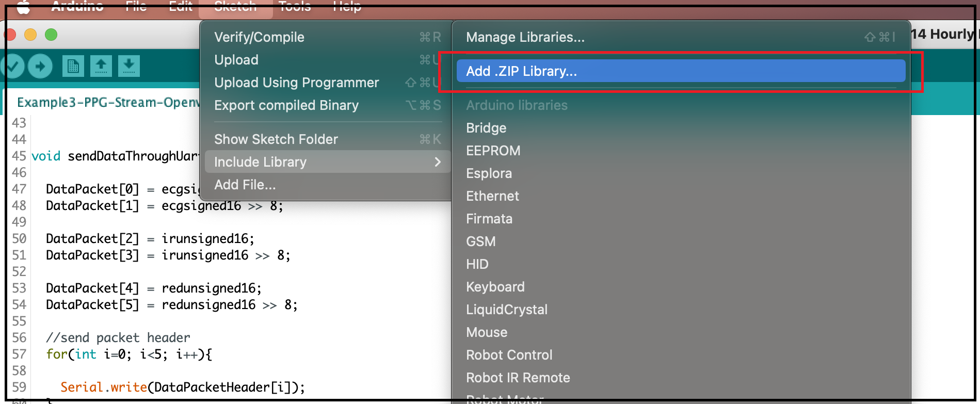Open the Arduino application menu
The height and width of the screenshot is (404, 980).
(x=77, y=6)
